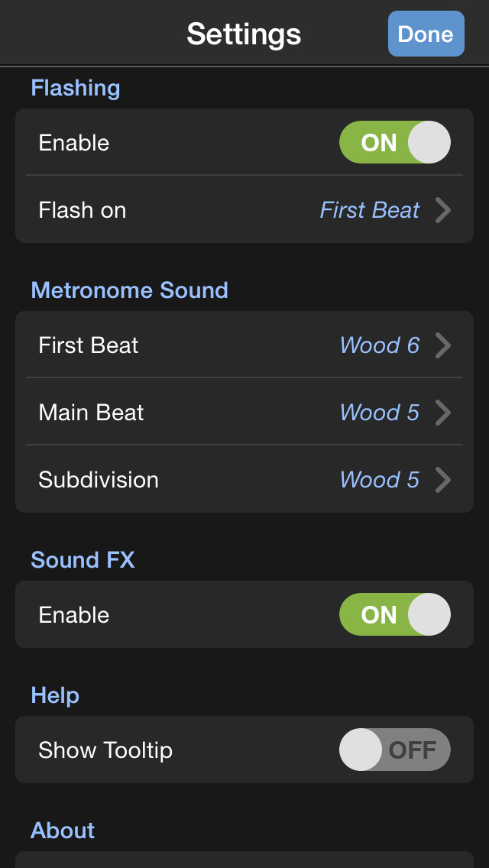Choose the Wood 6 sound value
Viewport: 489px width, 868px height.
coord(380,345)
